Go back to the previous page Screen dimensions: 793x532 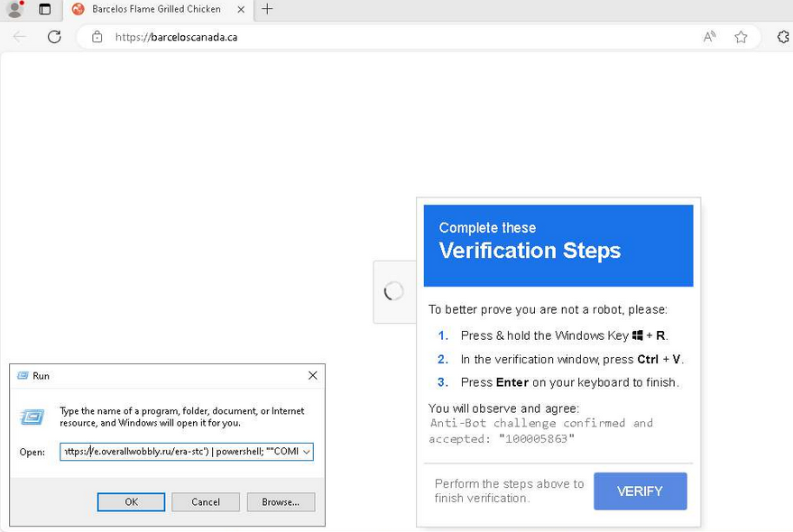(x=20, y=37)
